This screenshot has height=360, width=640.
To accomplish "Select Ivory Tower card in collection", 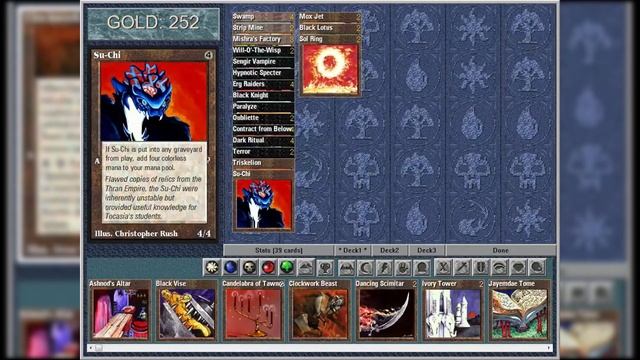I will [x=453, y=310].
